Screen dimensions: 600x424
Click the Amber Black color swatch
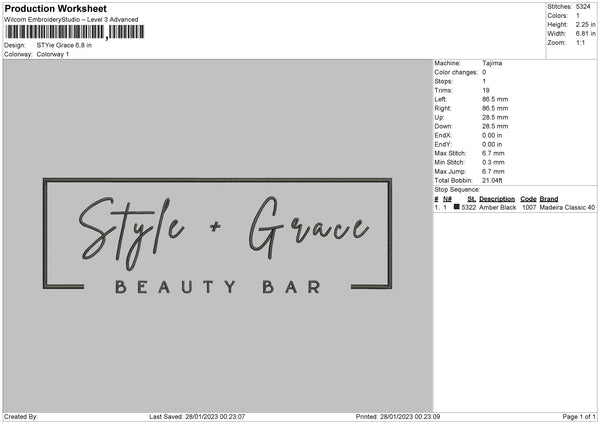(457, 207)
